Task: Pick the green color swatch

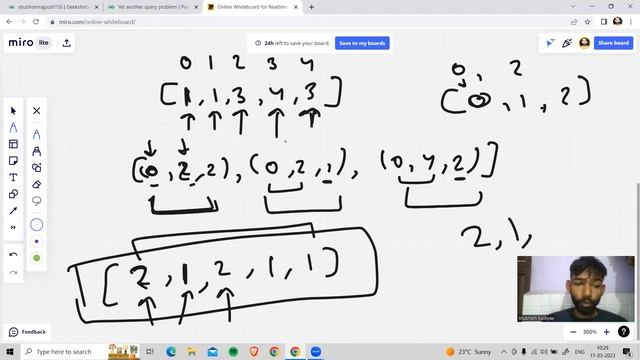Action: pyautogui.click(x=36, y=258)
